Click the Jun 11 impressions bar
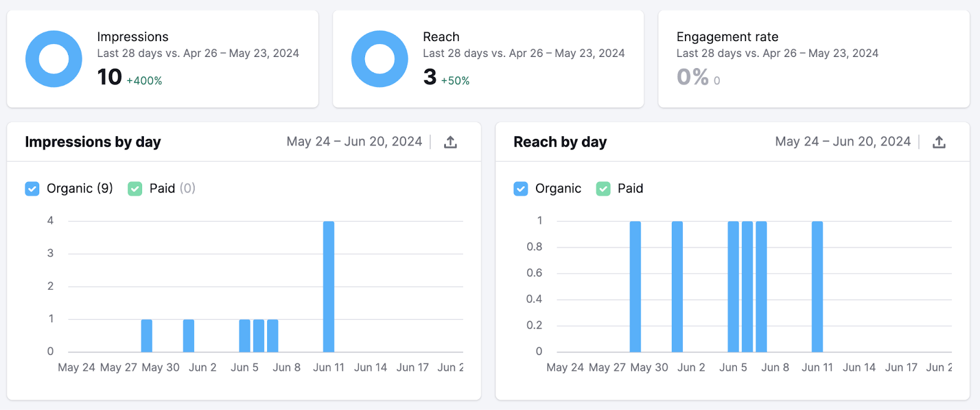 (328, 287)
